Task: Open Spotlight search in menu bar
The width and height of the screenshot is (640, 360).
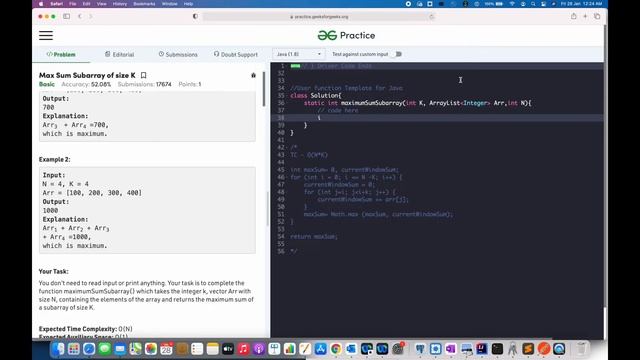Action: click(533, 4)
